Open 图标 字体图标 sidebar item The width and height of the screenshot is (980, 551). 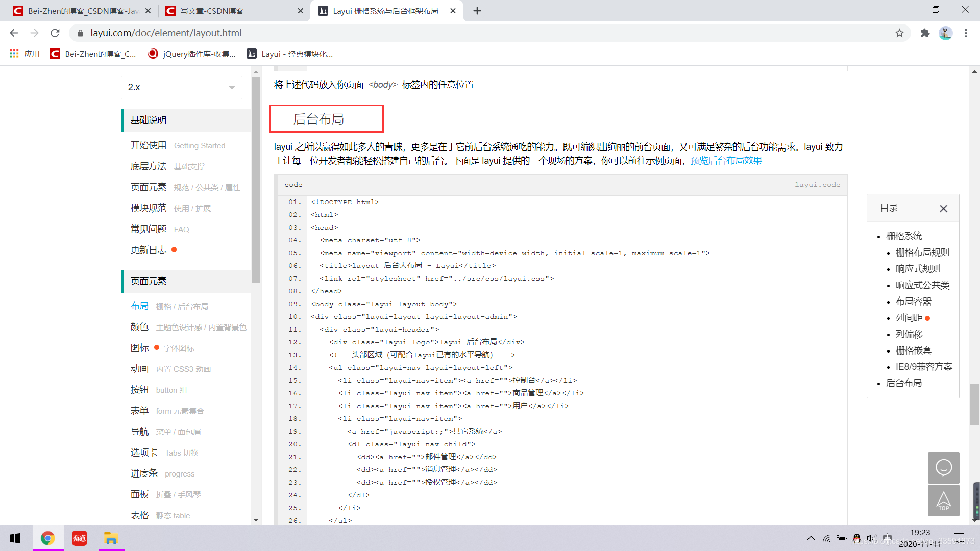(x=162, y=348)
